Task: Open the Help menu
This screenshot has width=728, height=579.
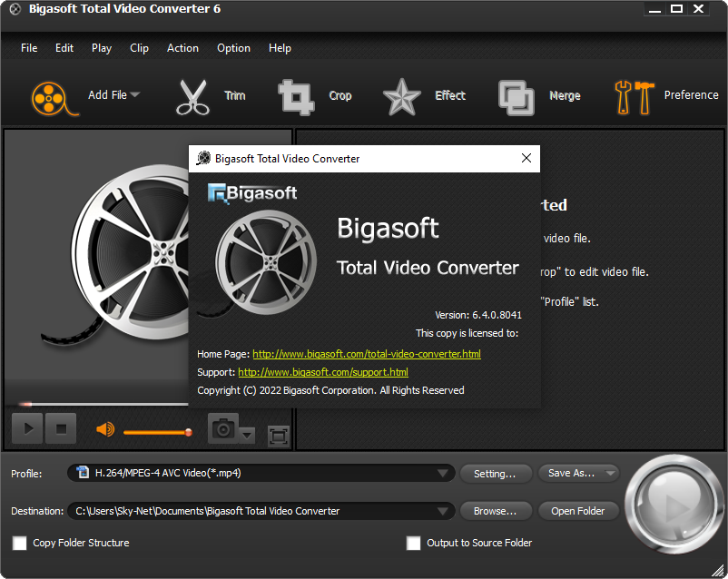Action: click(x=280, y=48)
